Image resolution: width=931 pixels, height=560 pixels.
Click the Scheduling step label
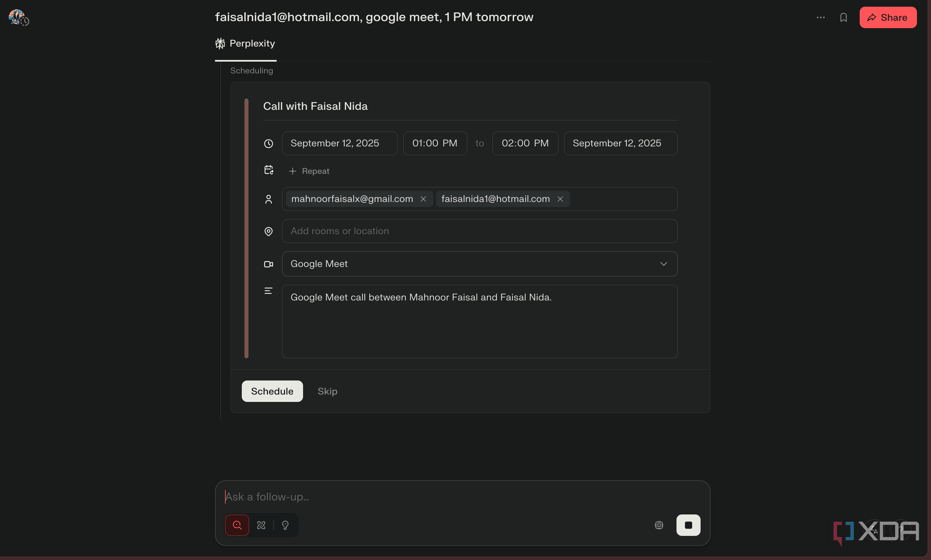coord(251,71)
